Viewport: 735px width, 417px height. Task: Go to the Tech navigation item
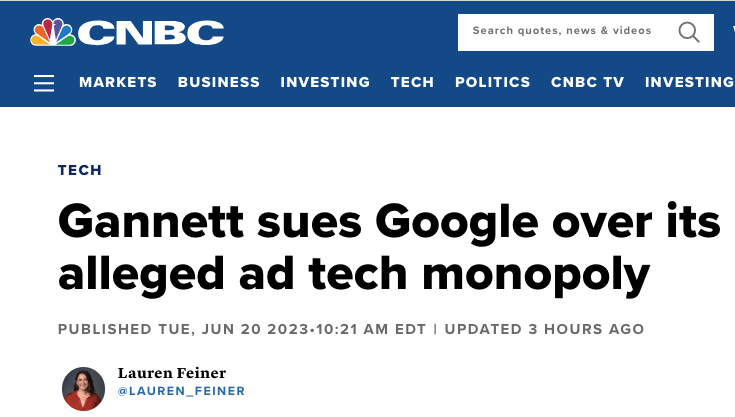412,83
